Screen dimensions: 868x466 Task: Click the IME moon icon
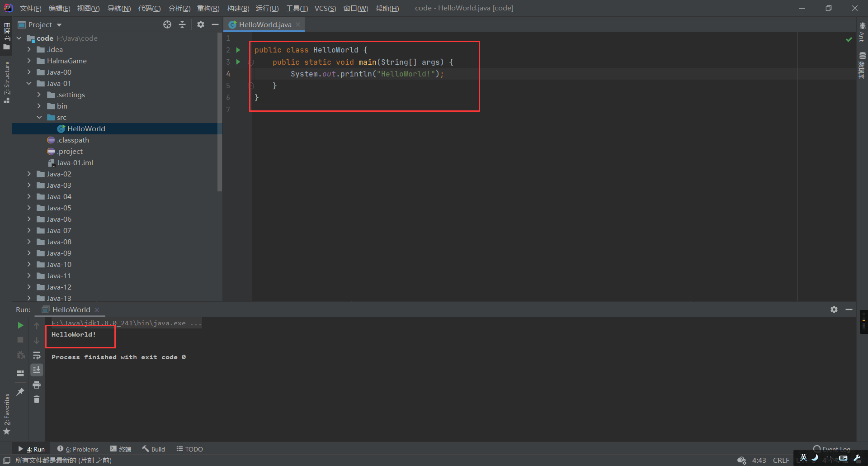[x=815, y=457]
